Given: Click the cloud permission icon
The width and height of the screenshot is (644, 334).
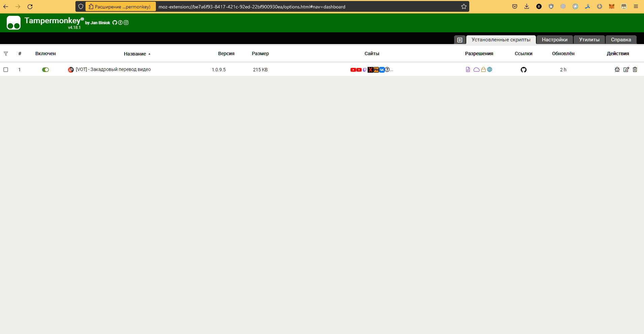Looking at the screenshot, I should tap(476, 70).
